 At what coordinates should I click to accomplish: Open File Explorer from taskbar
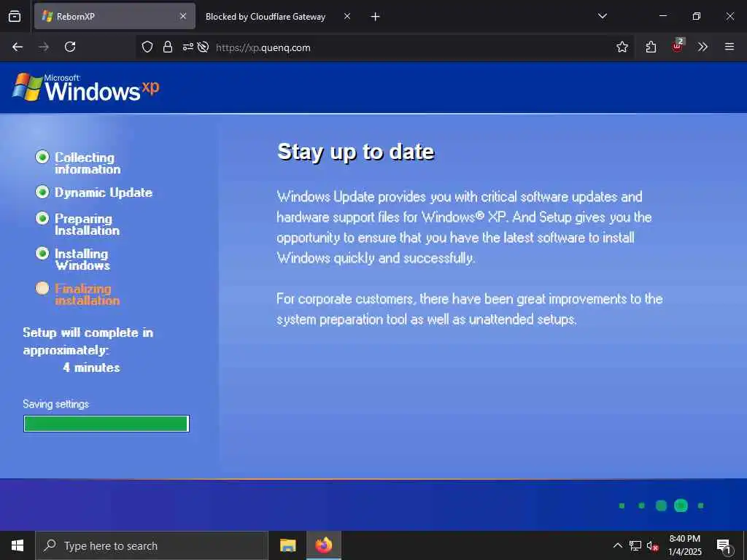click(287, 545)
